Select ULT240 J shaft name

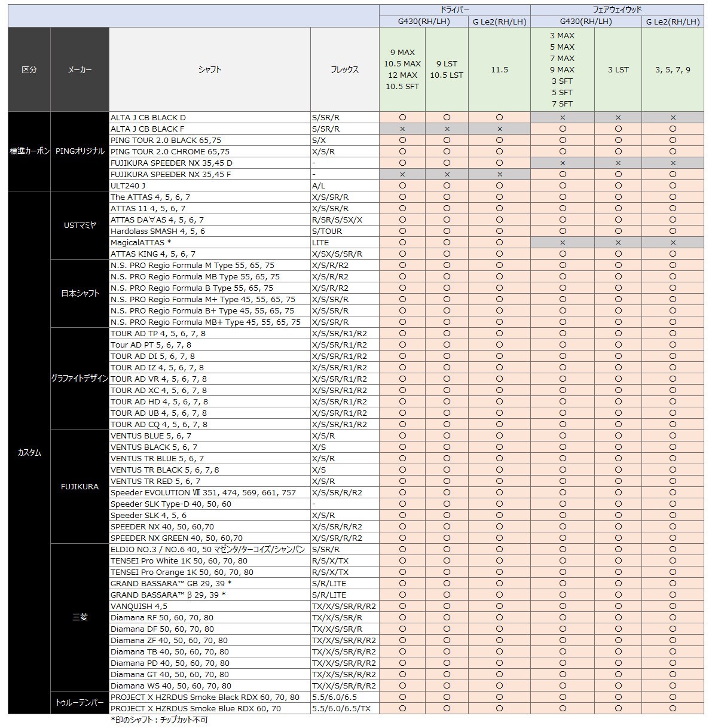pos(128,186)
